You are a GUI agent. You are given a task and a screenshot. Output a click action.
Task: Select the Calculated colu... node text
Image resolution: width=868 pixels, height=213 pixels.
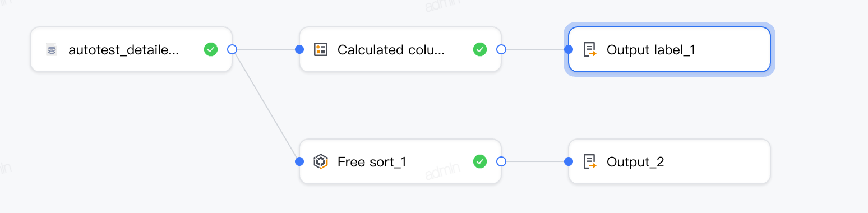pos(391,50)
